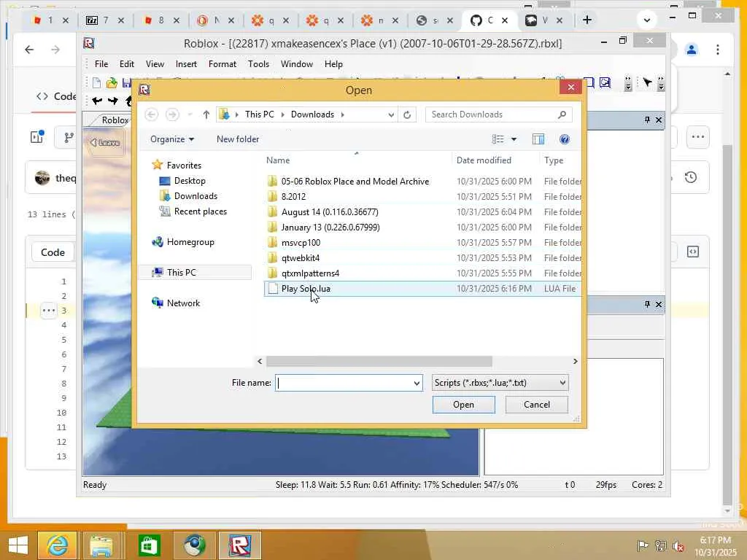Expand the view options arrow
Screen dimensions: 747x560
(x=514, y=139)
